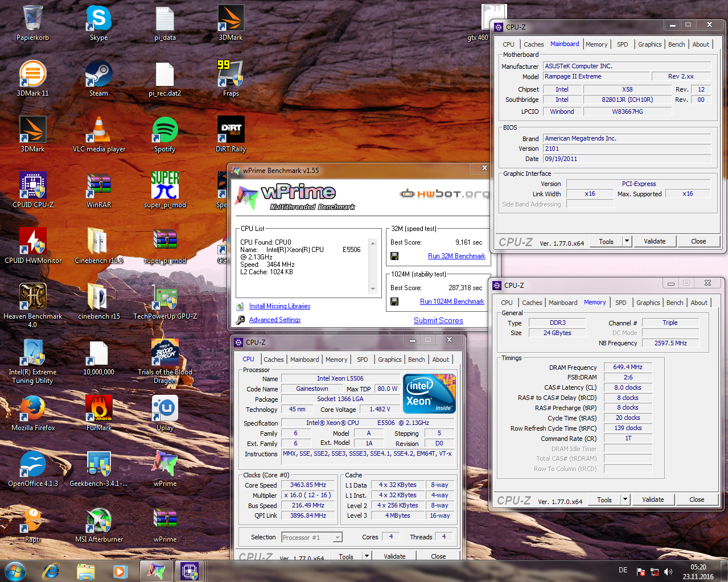Viewport: 728px width, 582px height.
Task: Run the 1024M Benchmark in wPrime
Action: [452, 302]
